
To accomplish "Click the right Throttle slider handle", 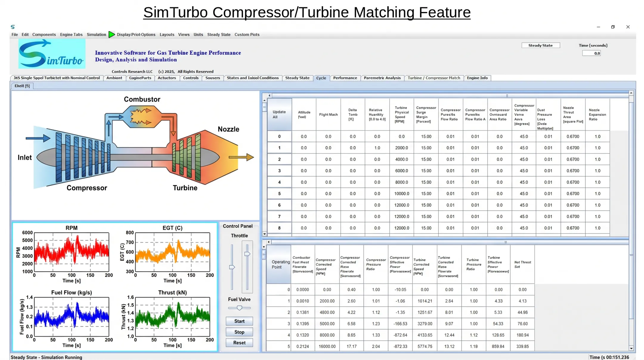I will [247, 254].
